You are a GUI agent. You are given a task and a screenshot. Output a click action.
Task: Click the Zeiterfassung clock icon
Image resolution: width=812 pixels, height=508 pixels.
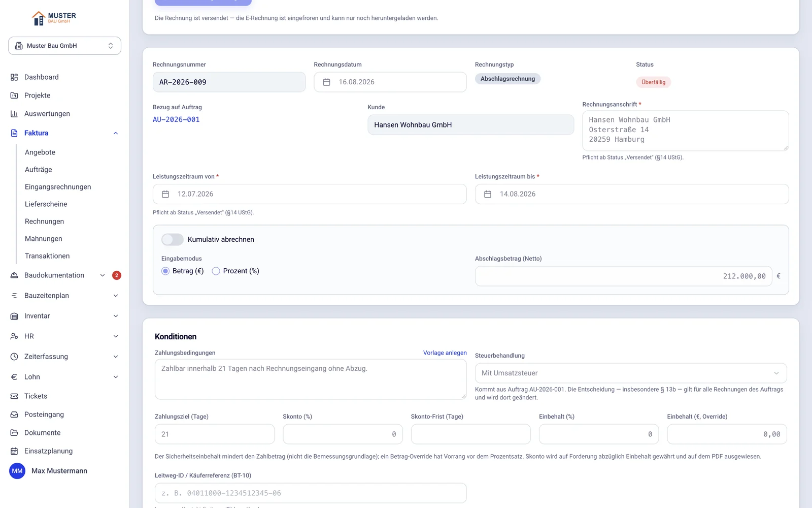[14, 357]
